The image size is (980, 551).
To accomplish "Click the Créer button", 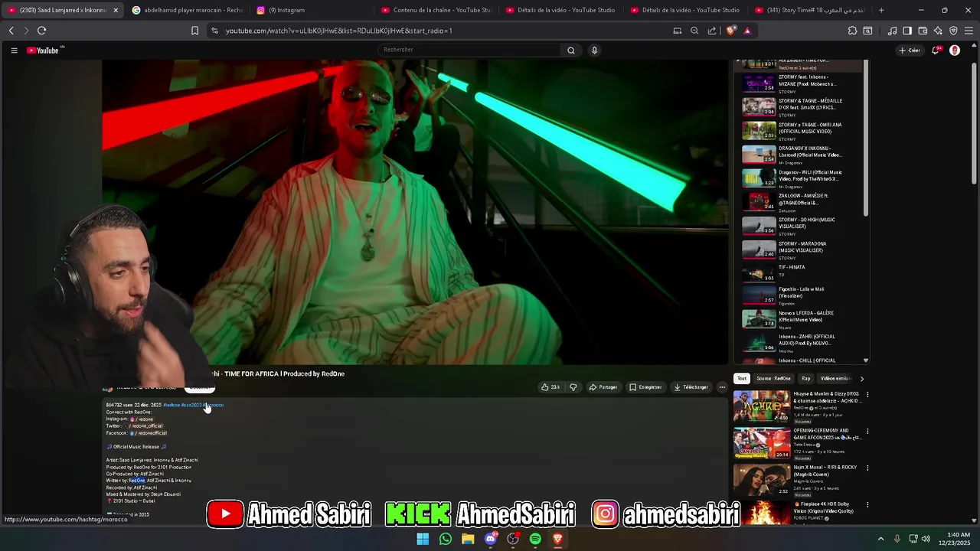I will coord(910,51).
